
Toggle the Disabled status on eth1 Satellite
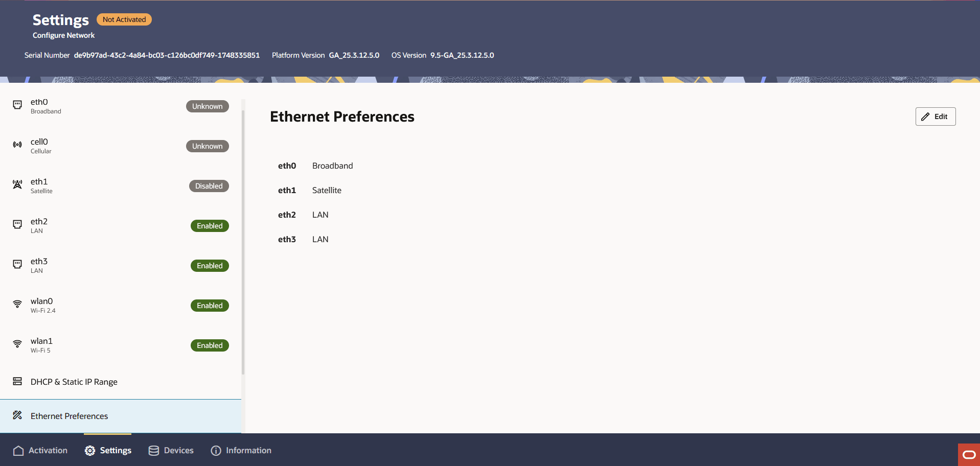209,185
